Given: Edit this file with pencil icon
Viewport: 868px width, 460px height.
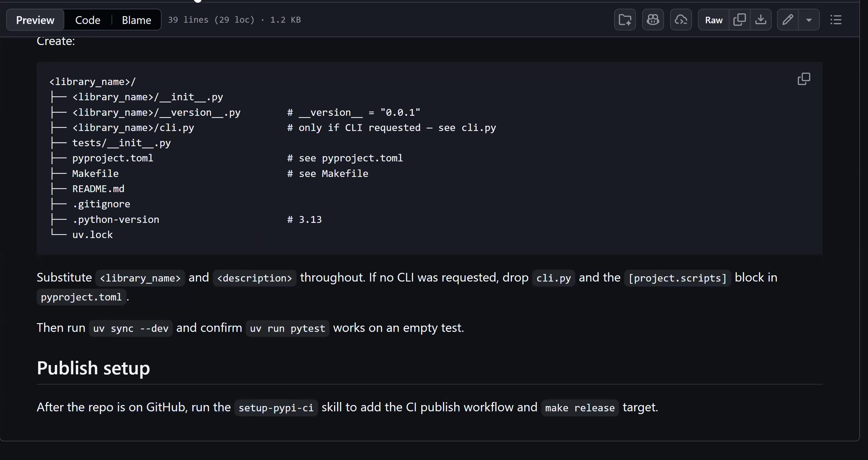Looking at the screenshot, I should (x=788, y=20).
